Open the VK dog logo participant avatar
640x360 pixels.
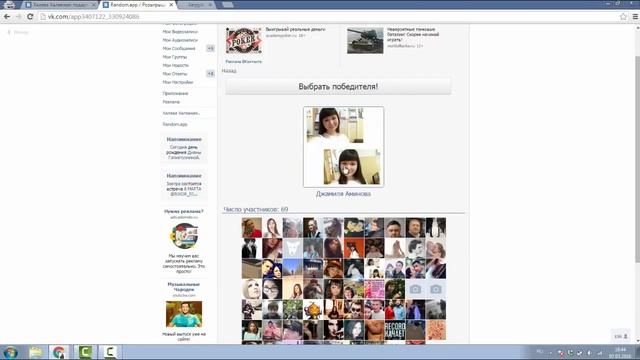293,248
